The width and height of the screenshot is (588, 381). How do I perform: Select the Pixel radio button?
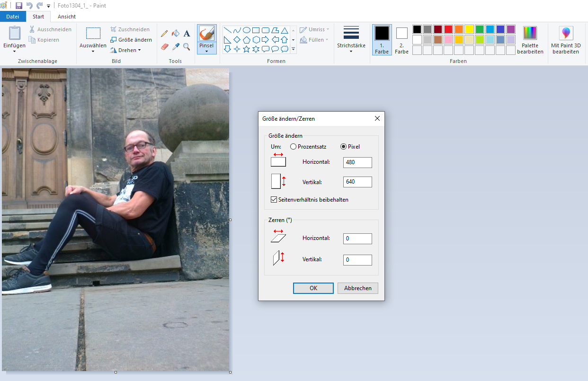click(x=344, y=147)
